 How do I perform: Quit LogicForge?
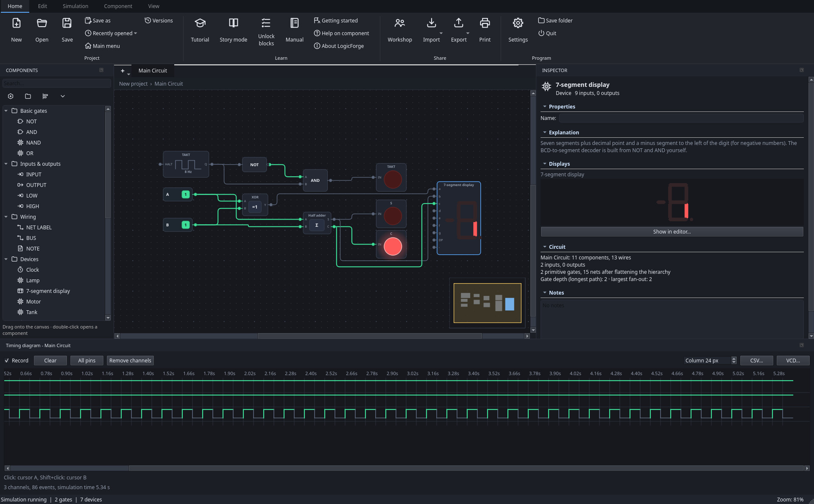click(x=547, y=33)
